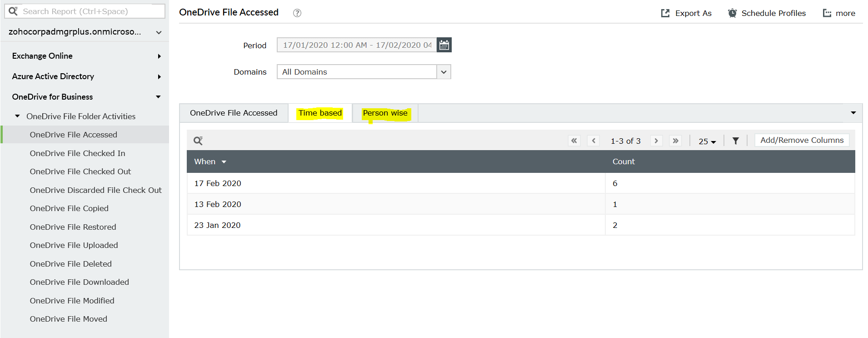Screen dimensions: 868x338
Task: Click the Schedule Profiles alarm icon
Action: tap(732, 13)
